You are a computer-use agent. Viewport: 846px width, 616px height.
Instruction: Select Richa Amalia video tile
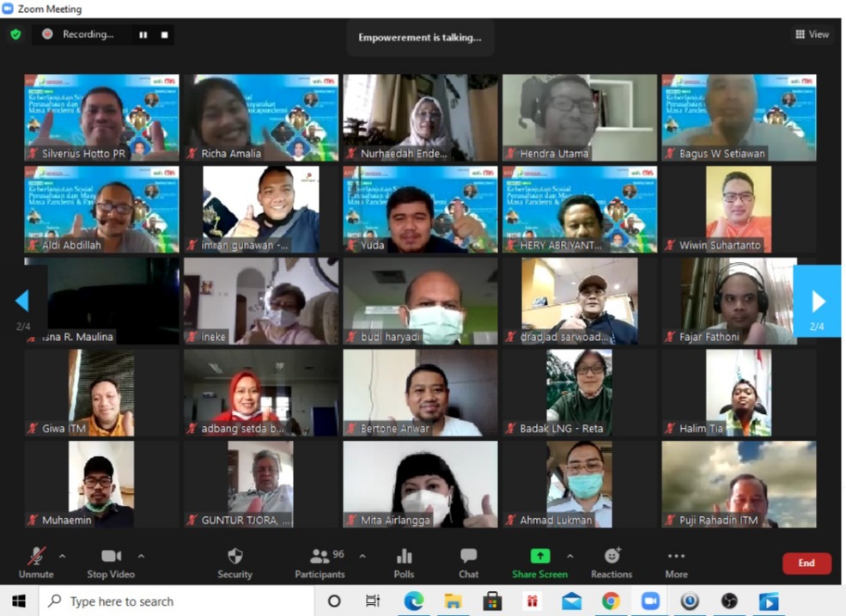(261, 118)
